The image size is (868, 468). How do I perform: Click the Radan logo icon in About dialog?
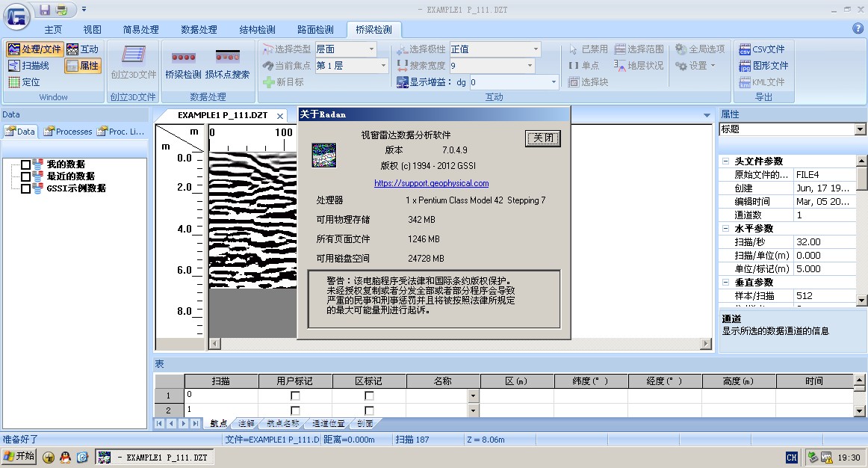[324, 155]
